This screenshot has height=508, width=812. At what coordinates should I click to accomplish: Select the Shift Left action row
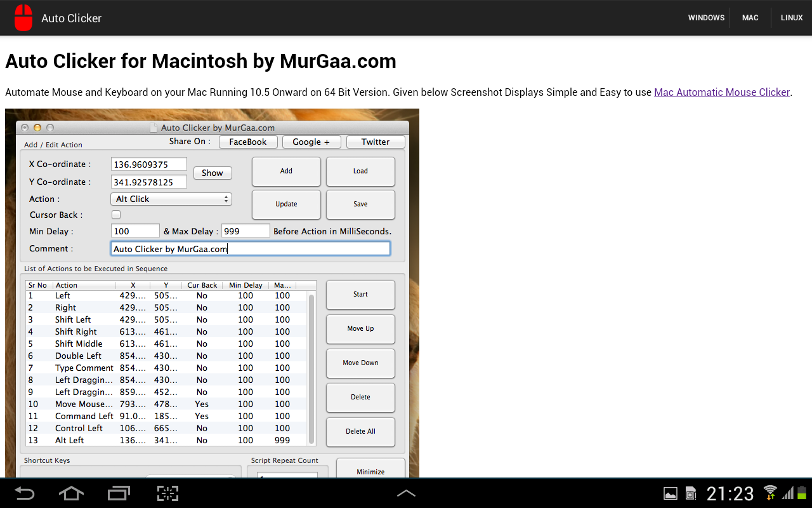[x=167, y=320]
